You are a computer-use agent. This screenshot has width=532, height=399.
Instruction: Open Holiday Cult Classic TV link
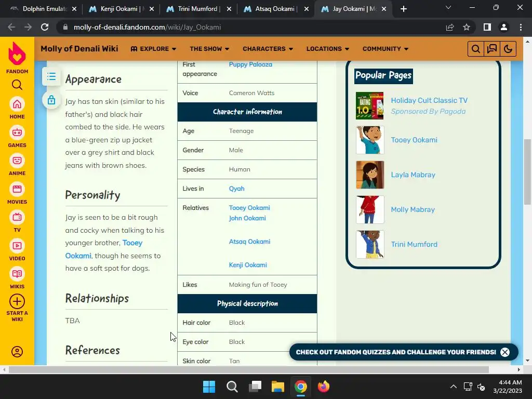pos(429,100)
